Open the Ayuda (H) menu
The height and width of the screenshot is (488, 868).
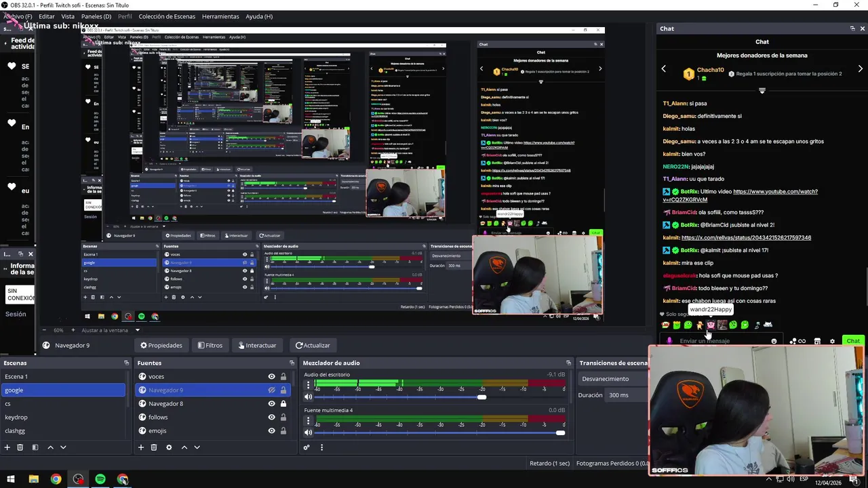[259, 16]
